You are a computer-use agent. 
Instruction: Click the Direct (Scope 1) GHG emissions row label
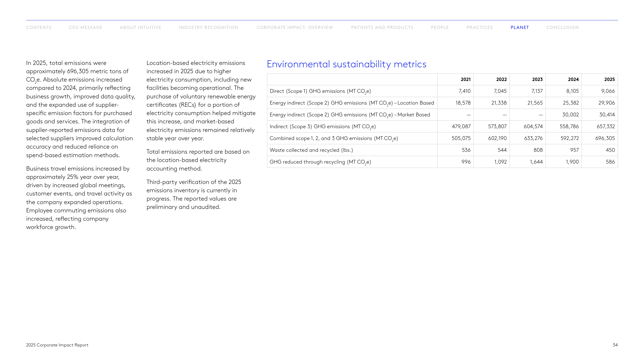click(320, 91)
